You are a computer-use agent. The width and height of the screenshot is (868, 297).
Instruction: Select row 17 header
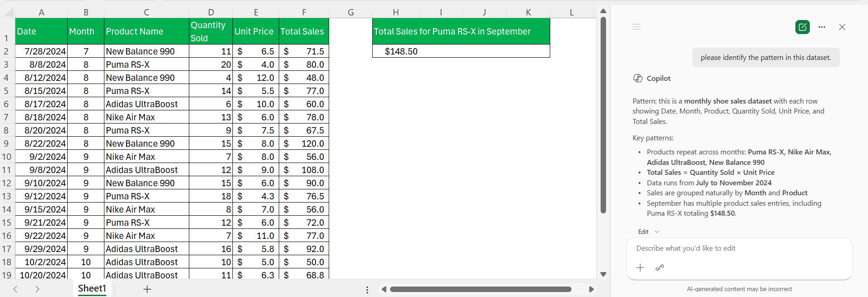click(6, 249)
